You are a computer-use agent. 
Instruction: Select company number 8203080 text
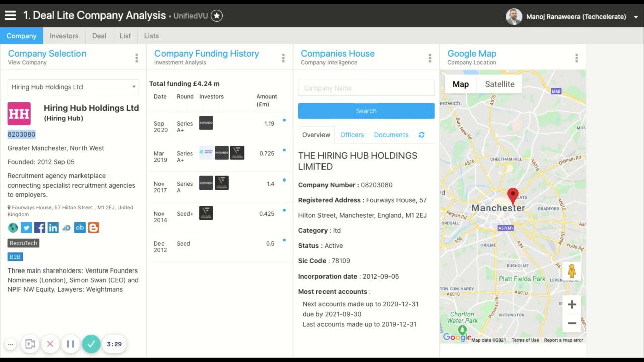pyautogui.click(x=21, y=134)
